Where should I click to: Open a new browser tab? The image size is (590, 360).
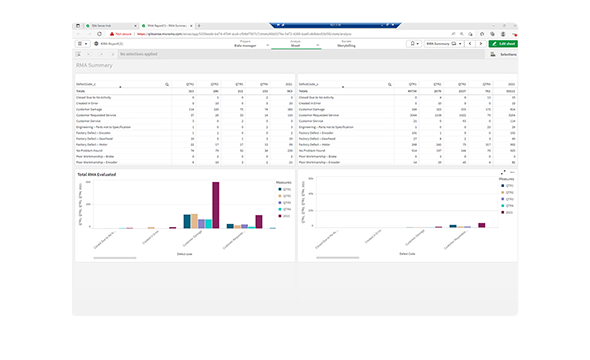199,26
